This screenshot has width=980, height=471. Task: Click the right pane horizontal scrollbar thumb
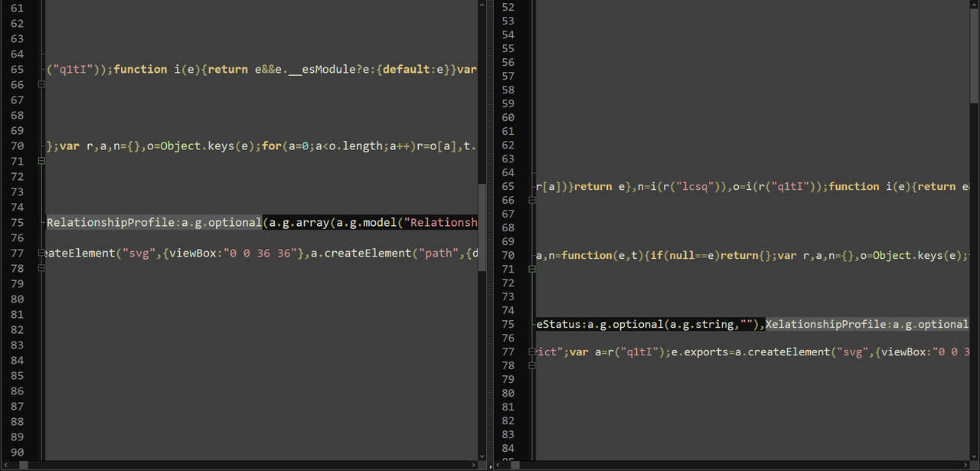[x=517, y=465]
